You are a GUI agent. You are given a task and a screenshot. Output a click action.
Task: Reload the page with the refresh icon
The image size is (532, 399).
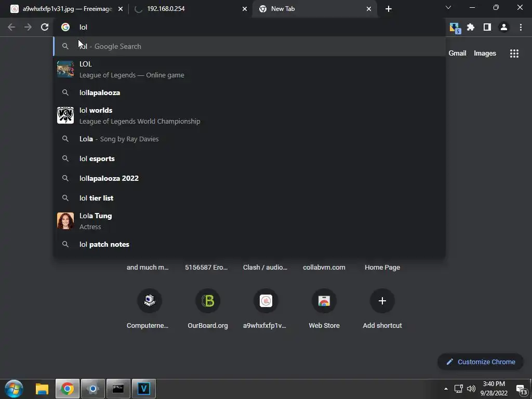(45, 27)
